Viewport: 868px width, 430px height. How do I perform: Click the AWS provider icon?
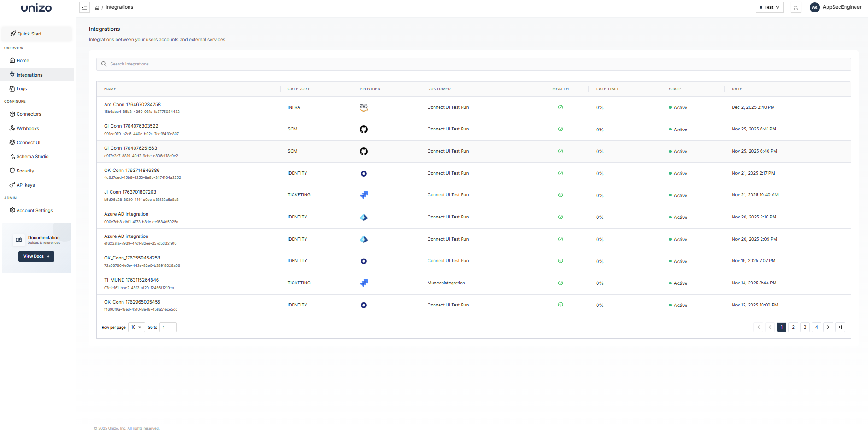[x=364, y=107]
